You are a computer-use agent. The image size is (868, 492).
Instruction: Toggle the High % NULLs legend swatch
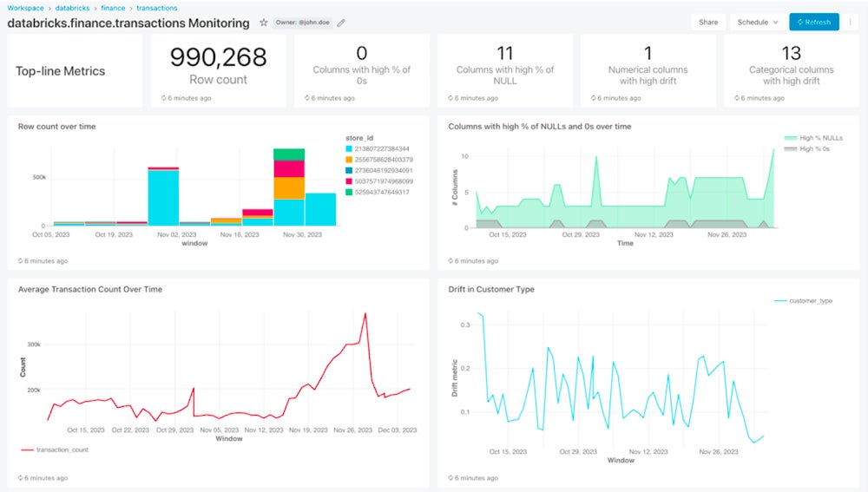point(791,138)
